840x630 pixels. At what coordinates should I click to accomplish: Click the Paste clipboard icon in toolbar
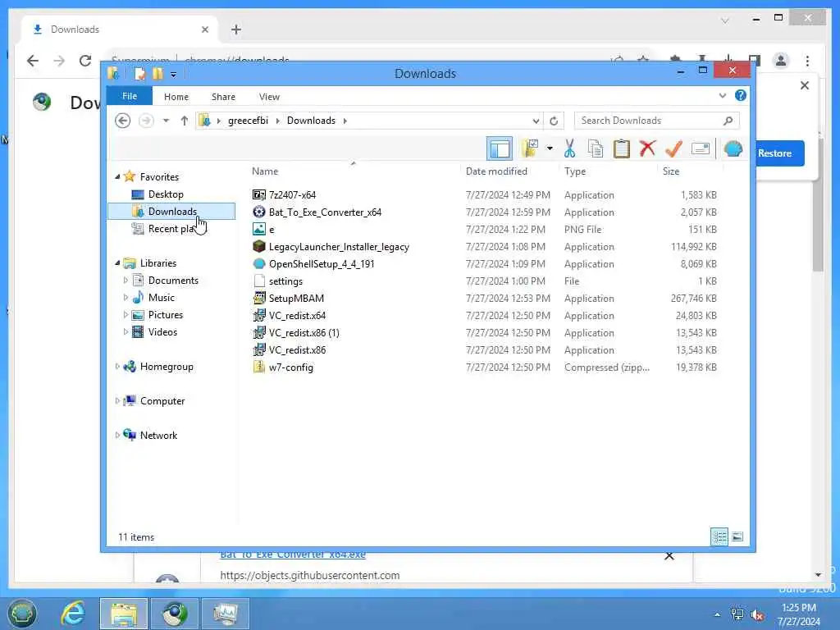pos(622,148)
